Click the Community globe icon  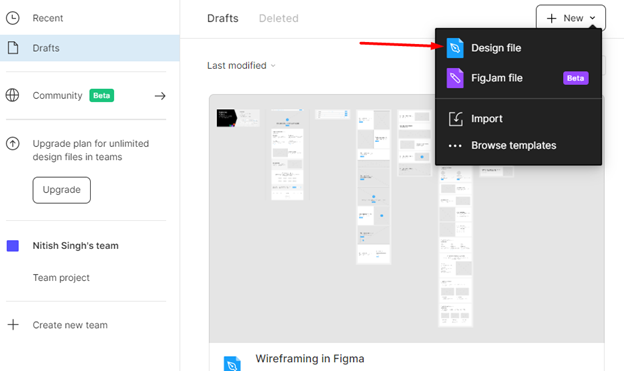click(x=12, y=95)
